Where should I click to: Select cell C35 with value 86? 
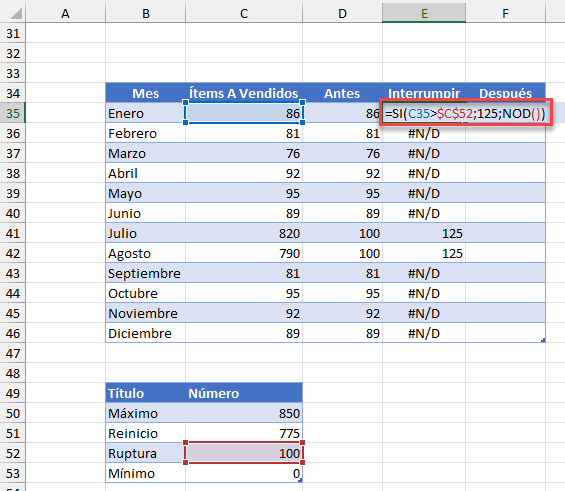(244, 113)
